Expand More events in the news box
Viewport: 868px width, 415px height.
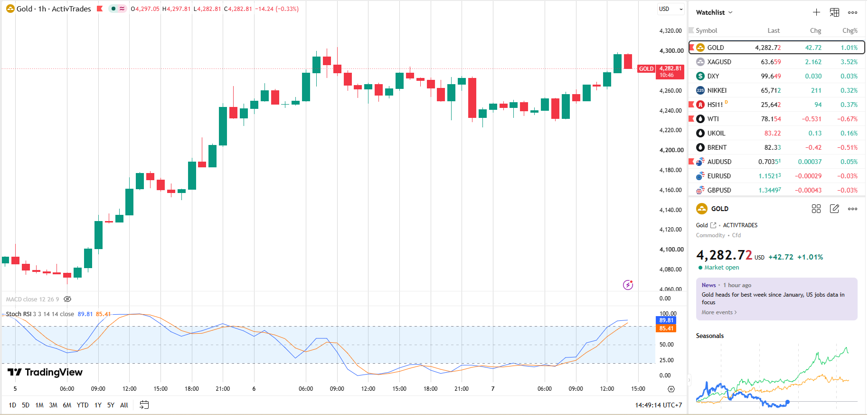point(719,312)
